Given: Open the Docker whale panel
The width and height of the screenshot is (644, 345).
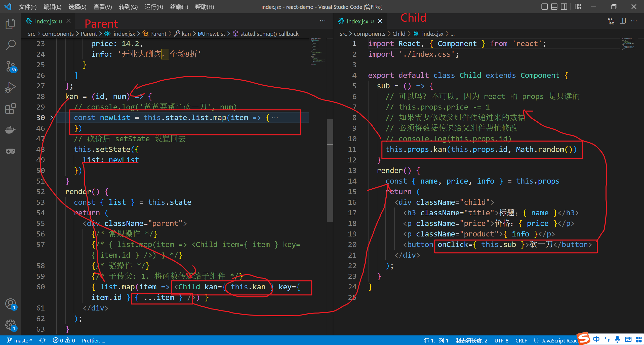Looking at the screenshot, I should 10,130.
